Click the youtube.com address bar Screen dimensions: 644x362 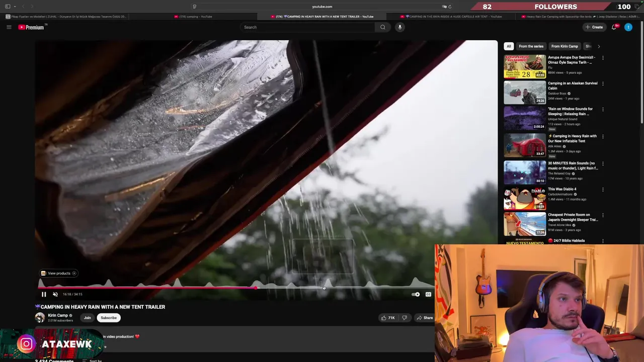tap(322, 7)
